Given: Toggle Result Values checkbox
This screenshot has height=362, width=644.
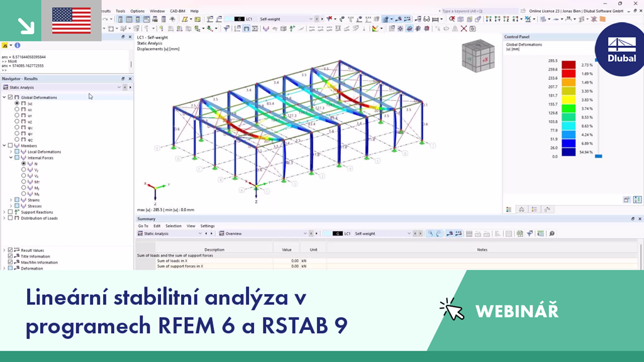Looking at the screenshot, I should 10,250.
